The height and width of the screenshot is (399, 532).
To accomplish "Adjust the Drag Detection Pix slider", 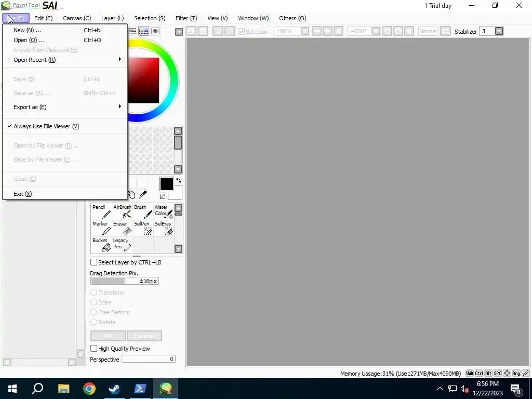I will coord(125,281).
